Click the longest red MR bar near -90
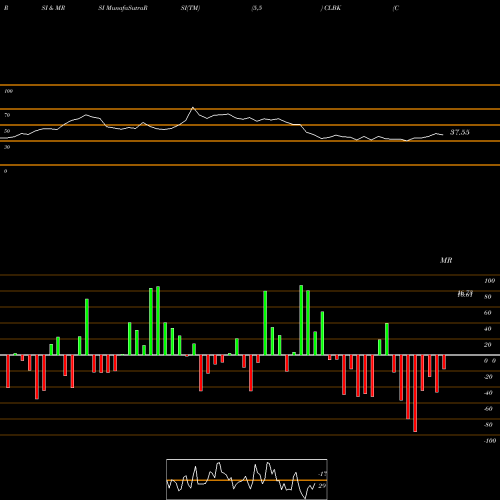 click(x=415, y=393)
